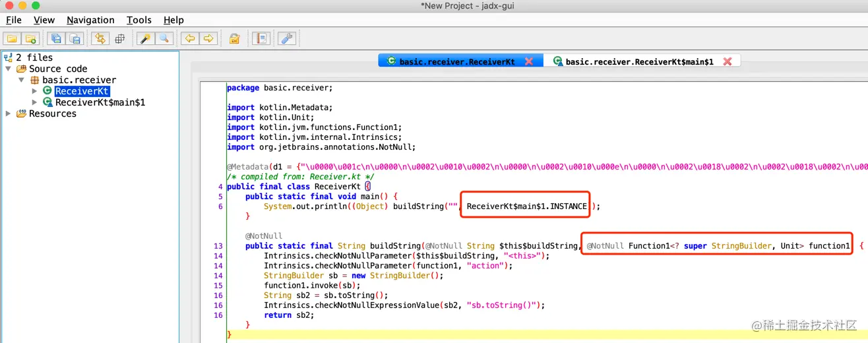Screen dimensions: 868x343
Task: Close the basic.receiver.ReceiverKt tab
Action: (x=529, y=61)
